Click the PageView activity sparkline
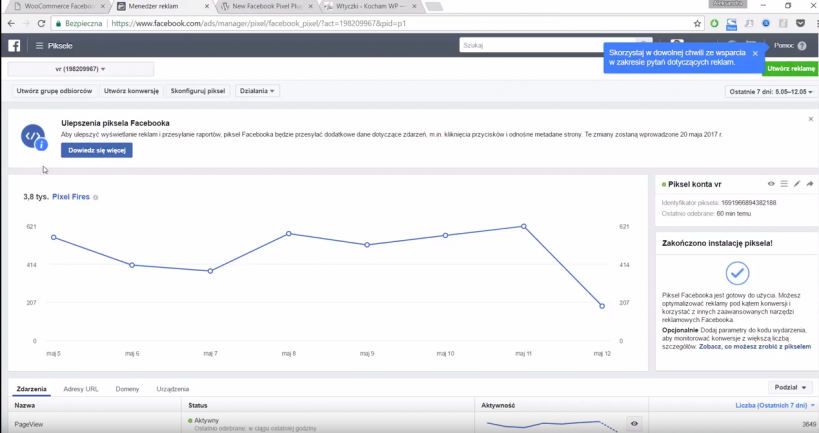This screenshot has height=433, width=819. pyautogui.click(x=552, y=425)
